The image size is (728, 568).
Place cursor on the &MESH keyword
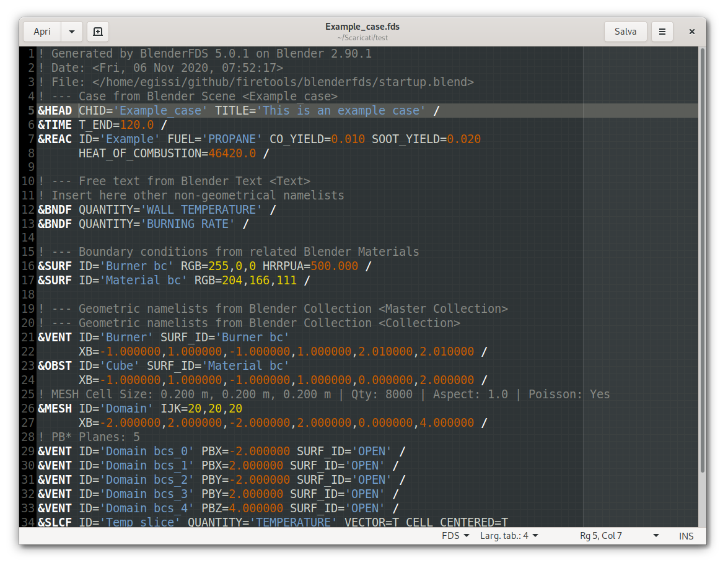point(55,409)
